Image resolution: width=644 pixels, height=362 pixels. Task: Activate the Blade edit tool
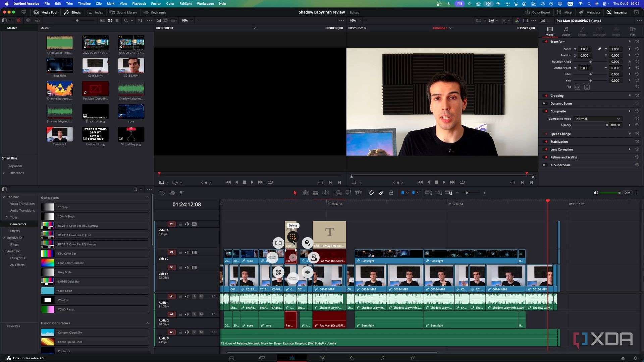[315, 193]
